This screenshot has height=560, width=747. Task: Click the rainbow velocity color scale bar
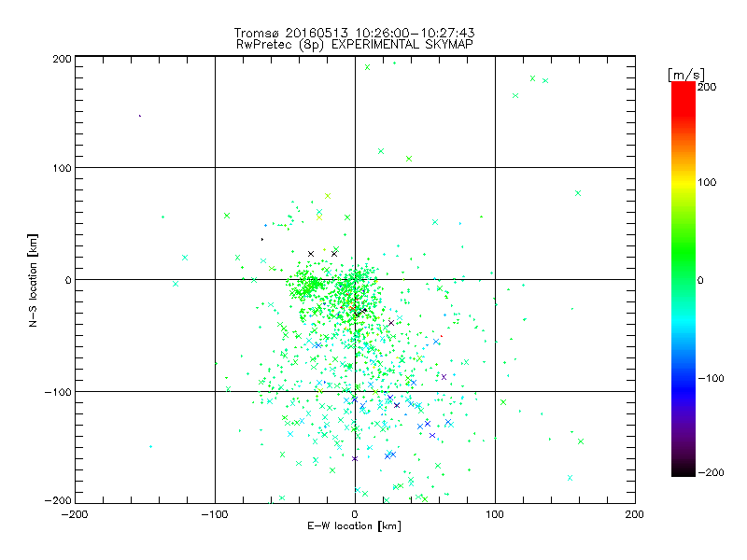(684, 279)
